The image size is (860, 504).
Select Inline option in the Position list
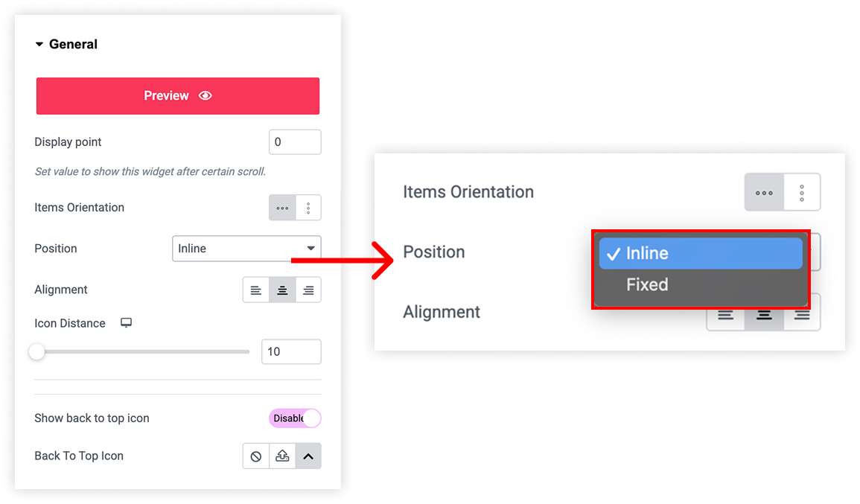point(701,253)
